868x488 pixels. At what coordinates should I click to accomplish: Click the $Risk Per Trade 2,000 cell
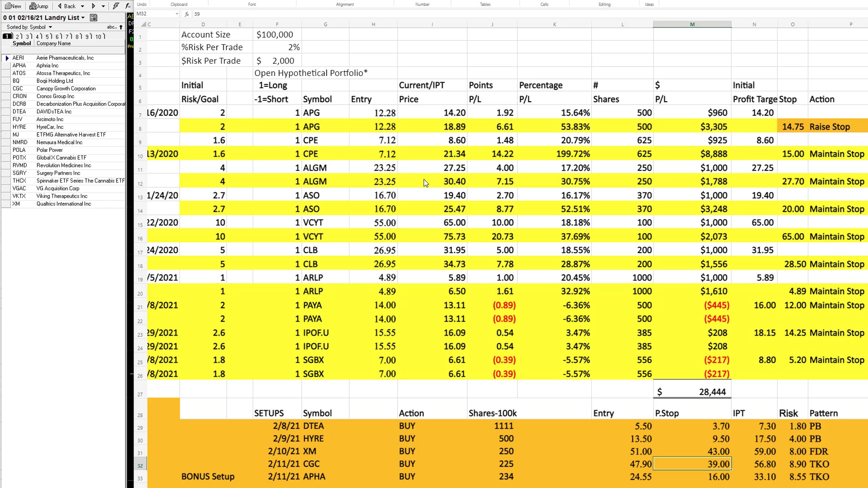pos(277,61)
